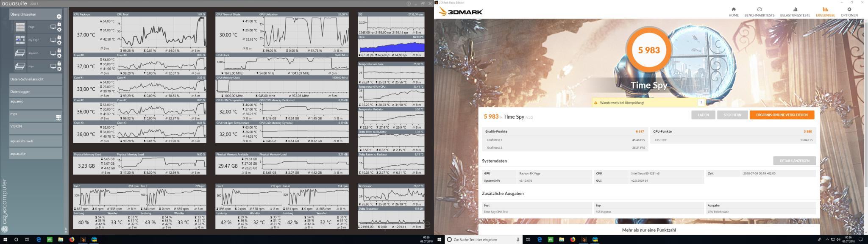
Task: Open Firefox from the left taskbar
Action: point(72,239)
